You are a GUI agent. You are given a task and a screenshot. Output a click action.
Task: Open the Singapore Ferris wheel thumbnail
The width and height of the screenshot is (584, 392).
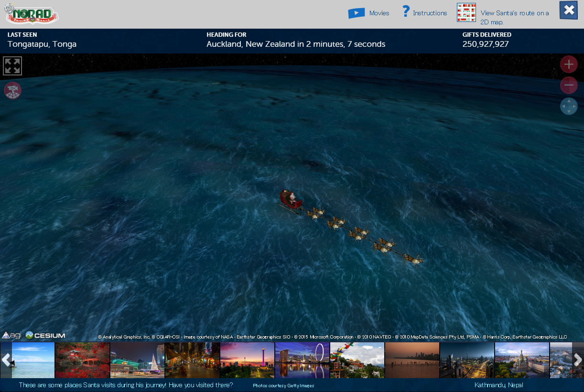point(302,360)
